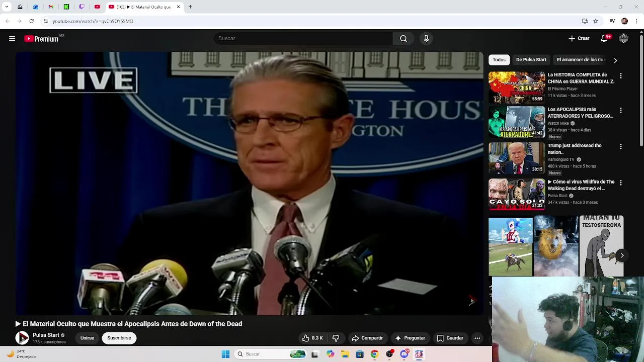
Task: Switch to the Kick tab
Action: (x=66, y=7)
